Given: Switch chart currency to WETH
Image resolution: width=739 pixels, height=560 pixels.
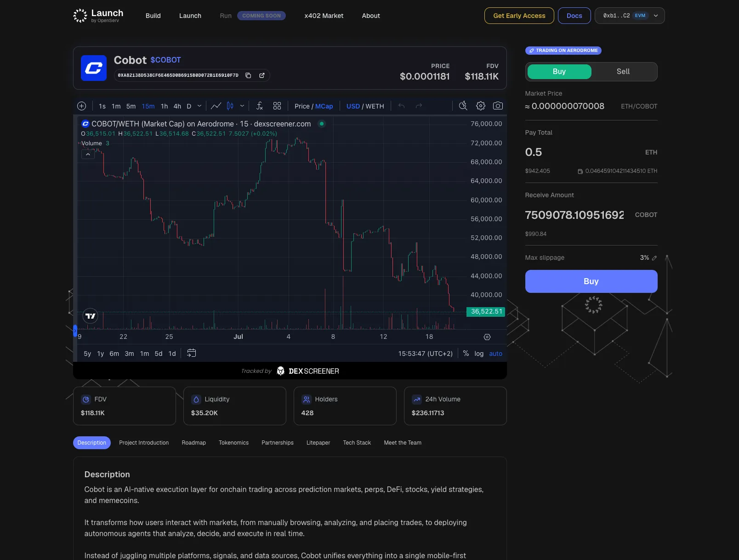Looking at the screenshot, I should (375, 106).
